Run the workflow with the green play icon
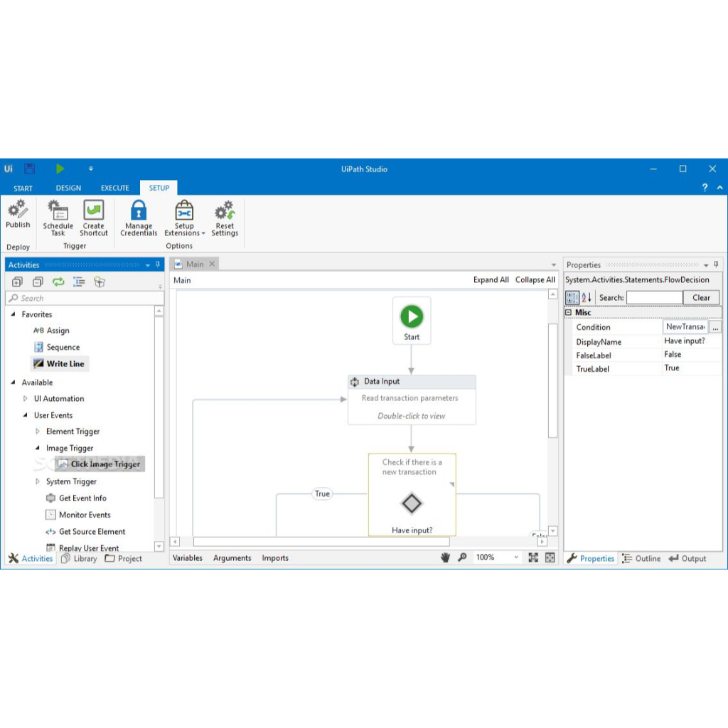The image size is (728, 728). click(x=60, y=168)
